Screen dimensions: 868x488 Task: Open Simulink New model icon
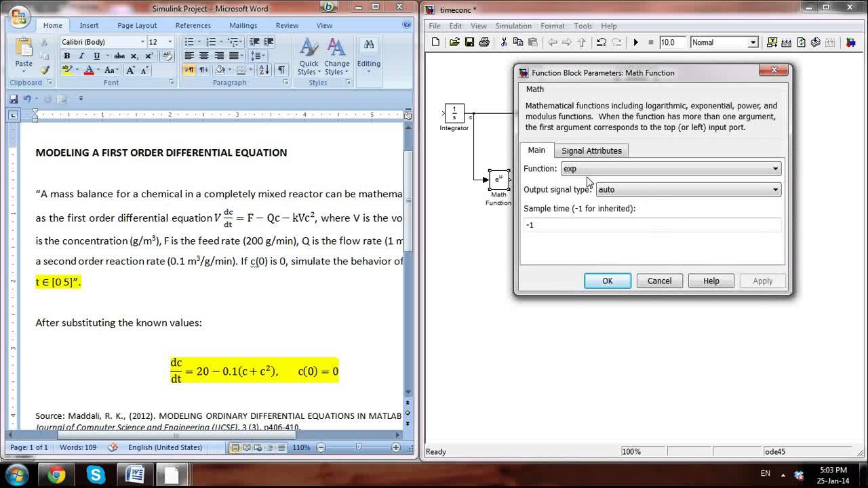pyautogui.click(x=435, y=42)
